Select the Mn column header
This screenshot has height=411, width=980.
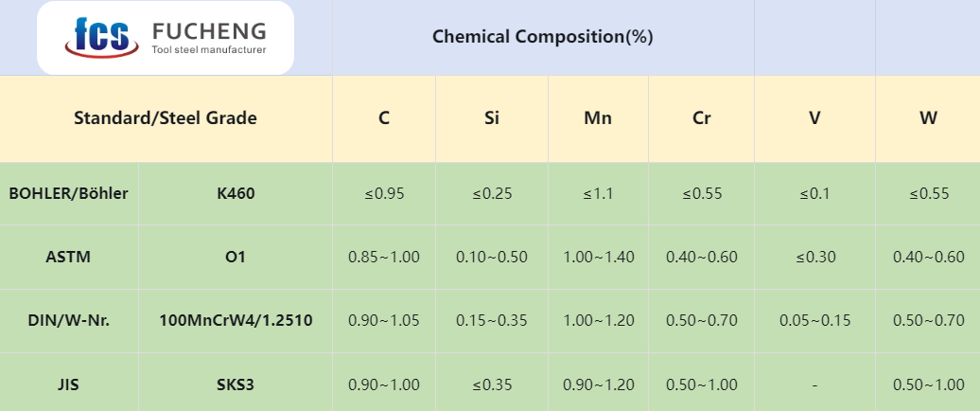598,118
